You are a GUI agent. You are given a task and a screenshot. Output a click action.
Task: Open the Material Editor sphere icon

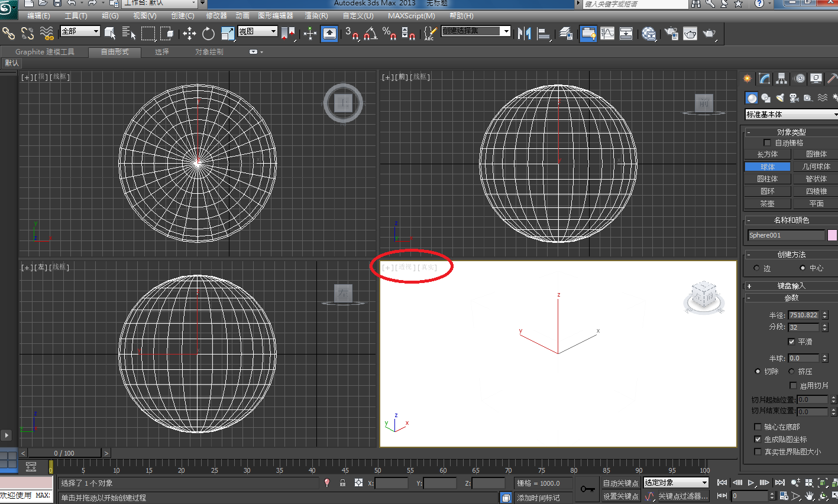click(649, 34)
